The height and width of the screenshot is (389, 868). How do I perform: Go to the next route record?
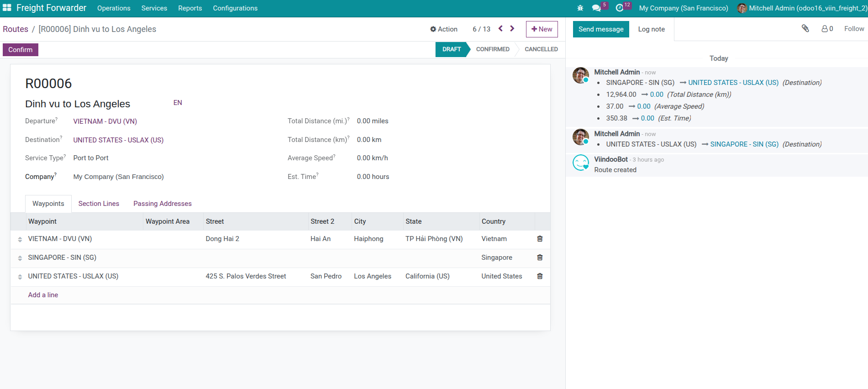coord(512,29)
